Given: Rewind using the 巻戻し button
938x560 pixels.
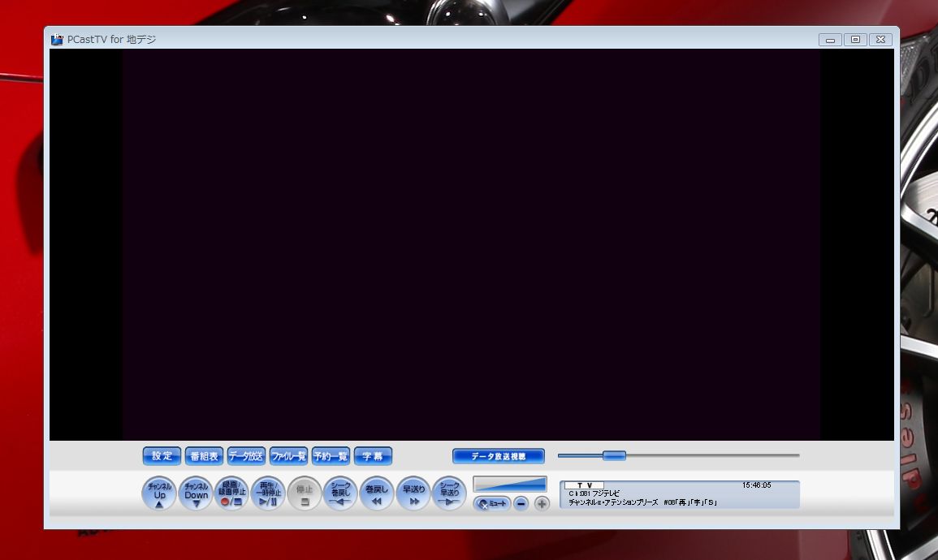Looking at the screenshot, I should pos(377,493).
